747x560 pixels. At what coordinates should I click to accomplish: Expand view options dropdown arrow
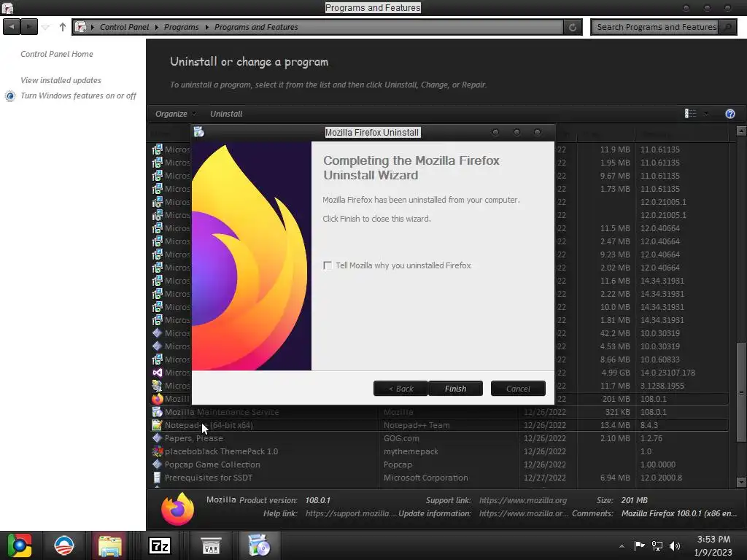[x=706, y=113]
